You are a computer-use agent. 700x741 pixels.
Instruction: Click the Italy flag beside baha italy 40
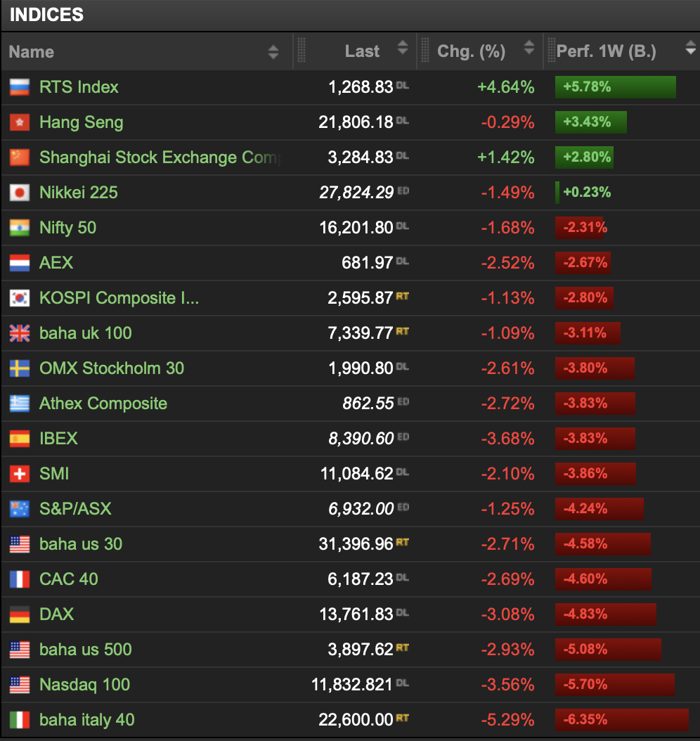20,720
